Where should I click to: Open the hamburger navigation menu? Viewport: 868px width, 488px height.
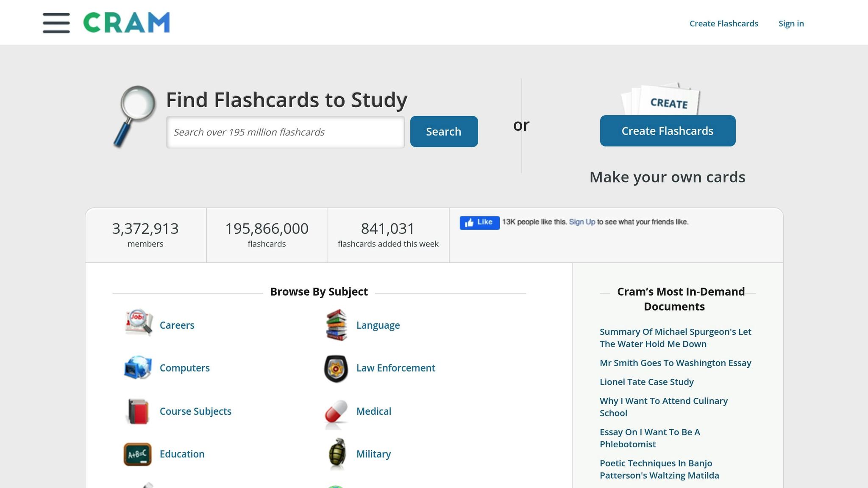pos(56,23)
